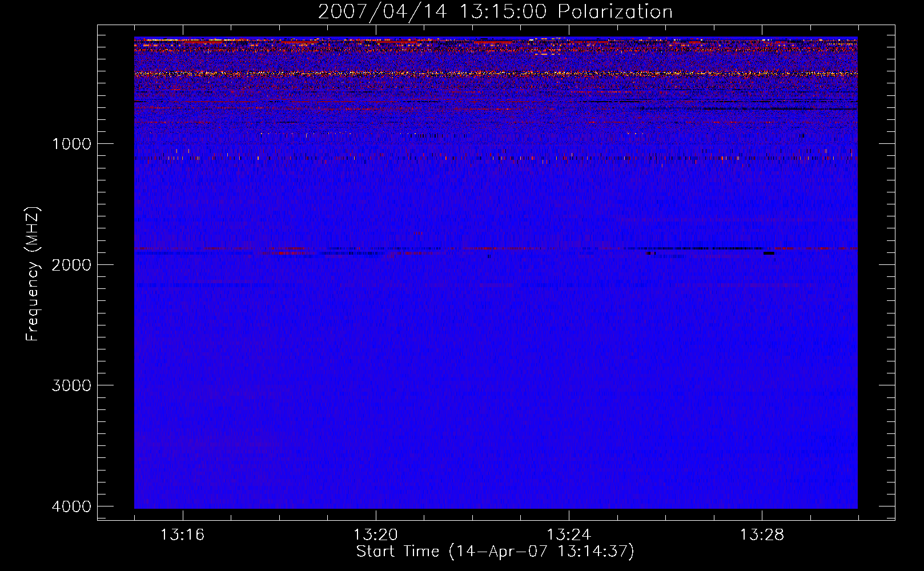Click the '1000' frequency tick label
The height and width of the screenshot is (571, 924).
71,144
